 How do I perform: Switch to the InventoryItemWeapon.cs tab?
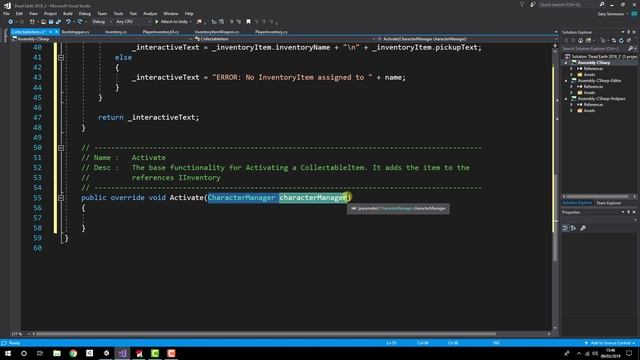[217, 32]
